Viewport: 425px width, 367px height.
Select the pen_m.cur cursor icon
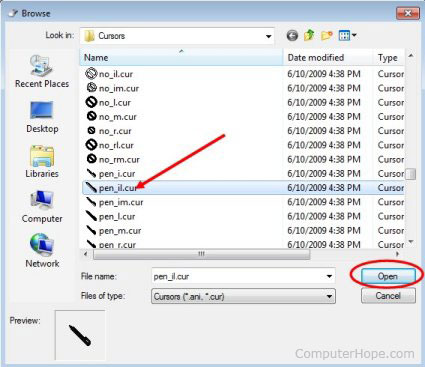tap(91, 230)
